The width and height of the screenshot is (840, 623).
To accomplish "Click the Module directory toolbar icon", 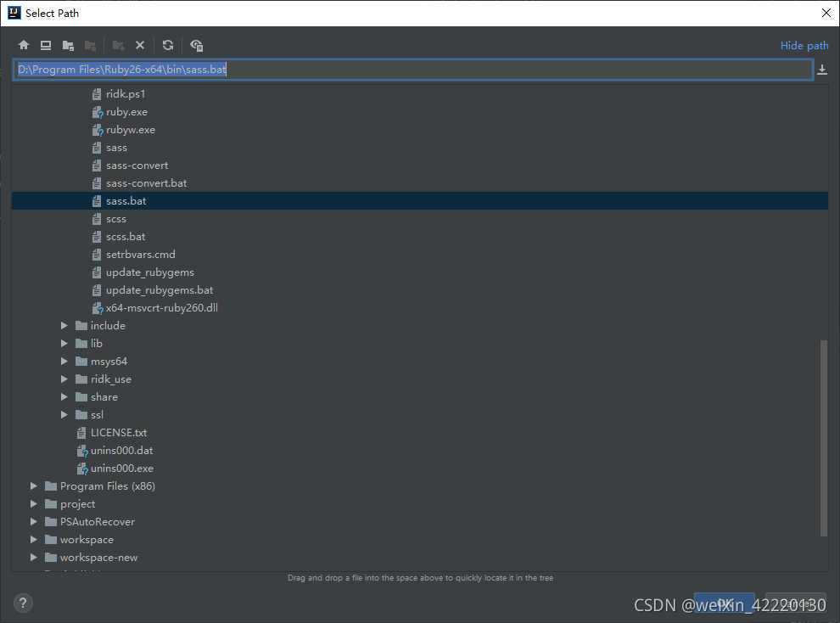I will point(91,45).
